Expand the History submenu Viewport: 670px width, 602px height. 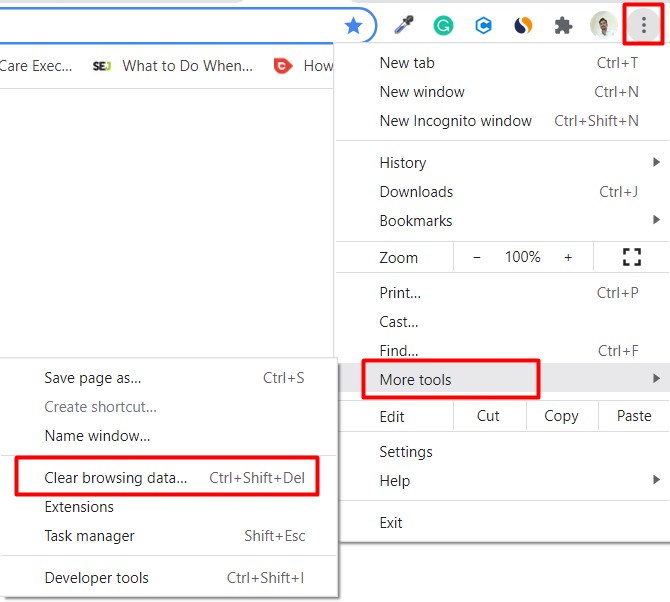point(502,163)
